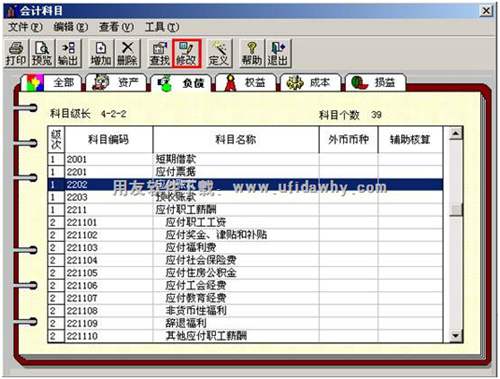Open 帮助 (Help) from the toolbar
The image size is (500, 379).
click(252, 53)
